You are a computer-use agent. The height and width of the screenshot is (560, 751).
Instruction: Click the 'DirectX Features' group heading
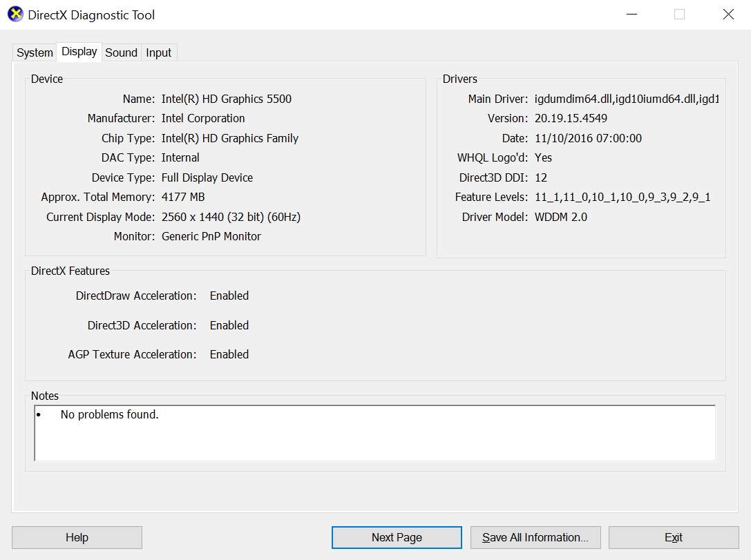tap(70, 271)
